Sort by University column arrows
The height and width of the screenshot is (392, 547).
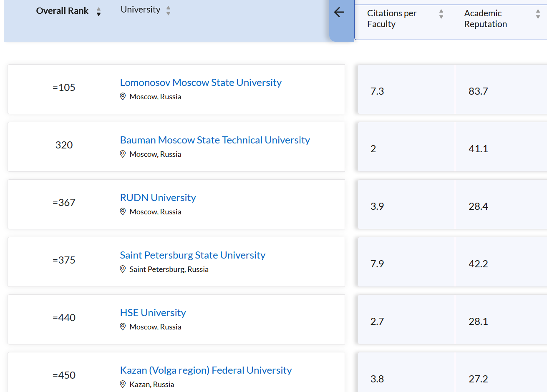[x=168, y=10]
